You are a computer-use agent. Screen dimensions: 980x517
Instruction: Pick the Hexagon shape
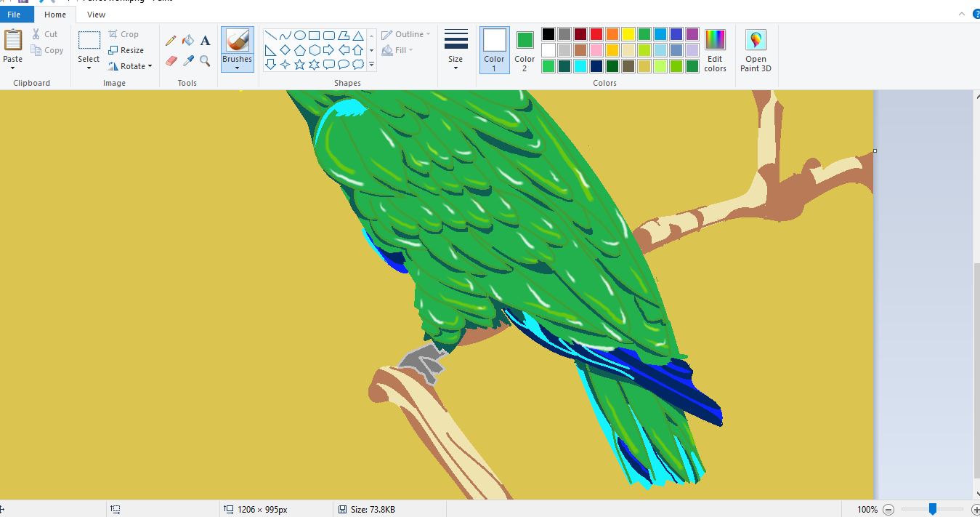pyautogui.click(x=314, y=50)
